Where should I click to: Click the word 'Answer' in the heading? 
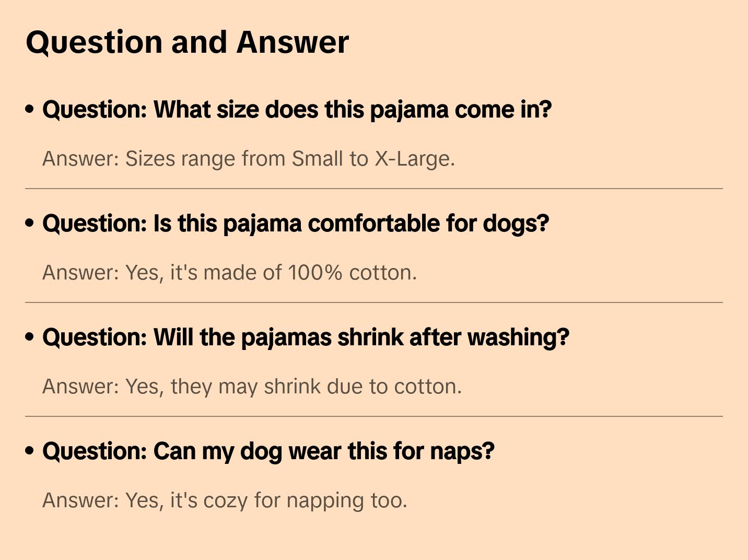tap(293, 42)
